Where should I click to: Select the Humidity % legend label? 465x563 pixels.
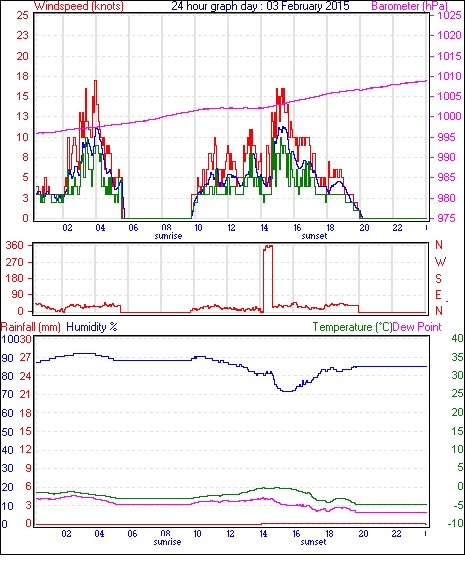pyautogui.click(x=92, y=327)
